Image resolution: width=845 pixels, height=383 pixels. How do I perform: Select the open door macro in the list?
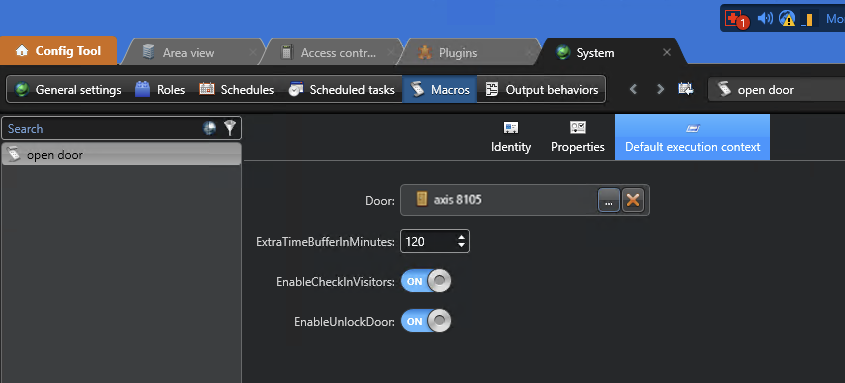tap(121, 155)
